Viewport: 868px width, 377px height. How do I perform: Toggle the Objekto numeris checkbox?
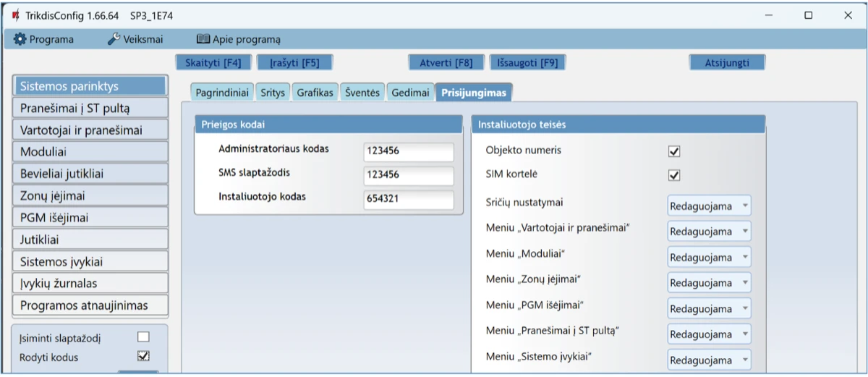[674, 151]
